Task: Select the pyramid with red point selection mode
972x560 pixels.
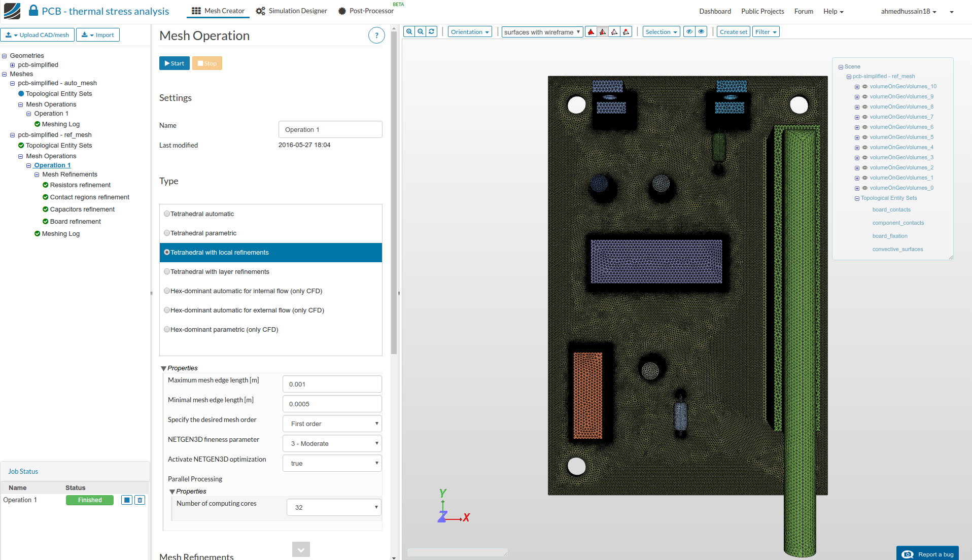Action: [x=626, y=32]
